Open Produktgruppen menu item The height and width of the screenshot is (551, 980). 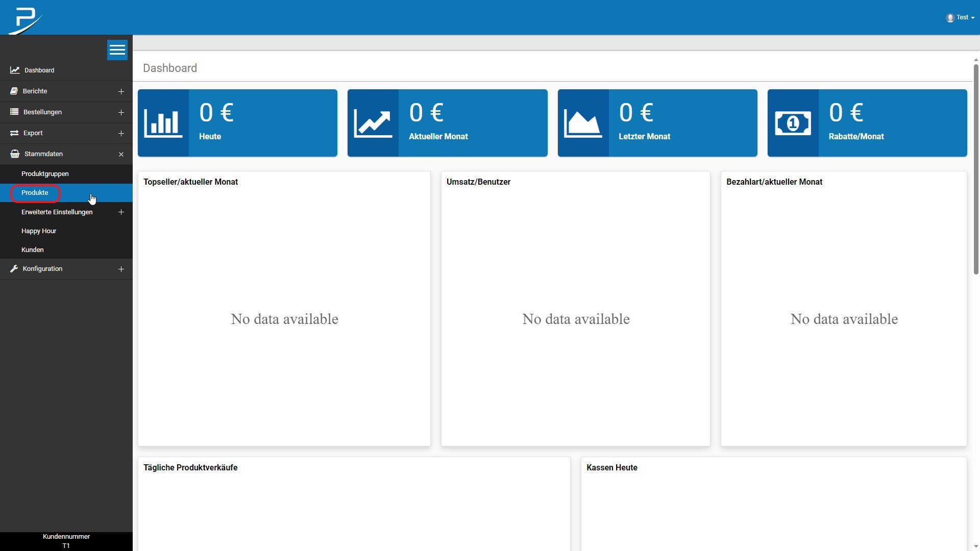[x=45, y=174]
